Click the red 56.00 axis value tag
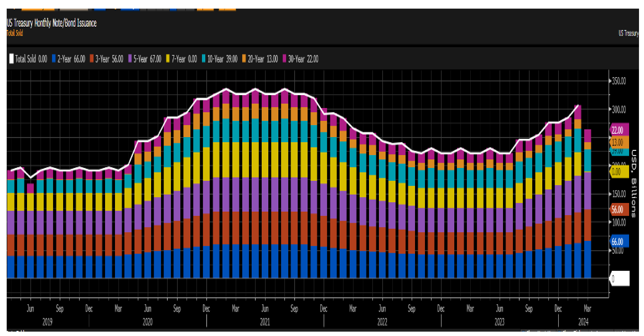 (x=620, y=209)
